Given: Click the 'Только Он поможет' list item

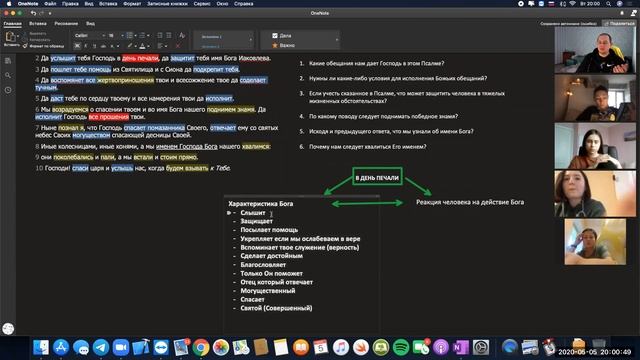Looking at the screenshot, I should [x=271, y=273].
